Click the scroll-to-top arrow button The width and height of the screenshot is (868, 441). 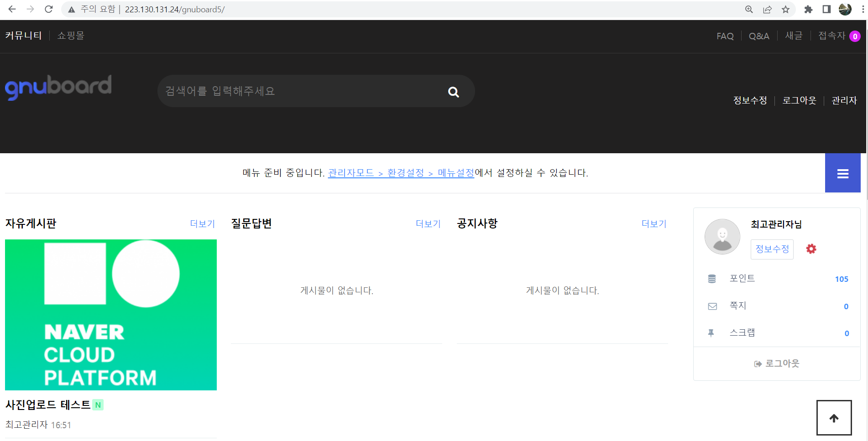(834, 418)
